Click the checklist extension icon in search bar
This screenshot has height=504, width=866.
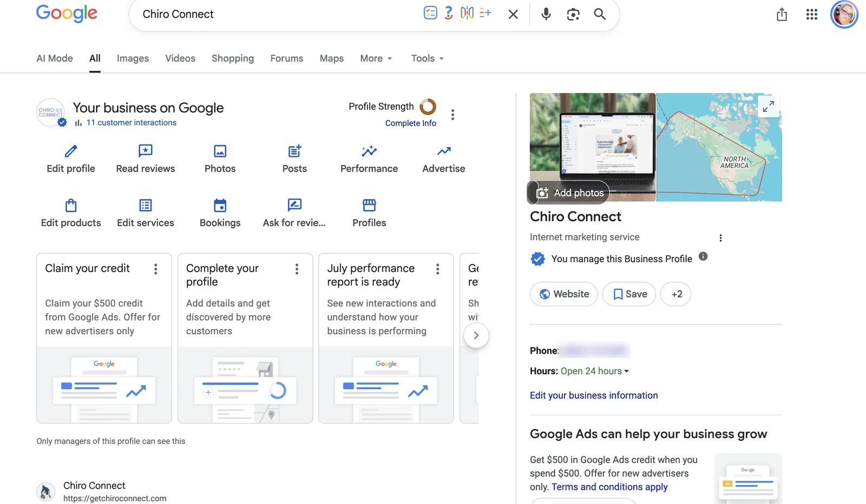click(x=430, y=13)
